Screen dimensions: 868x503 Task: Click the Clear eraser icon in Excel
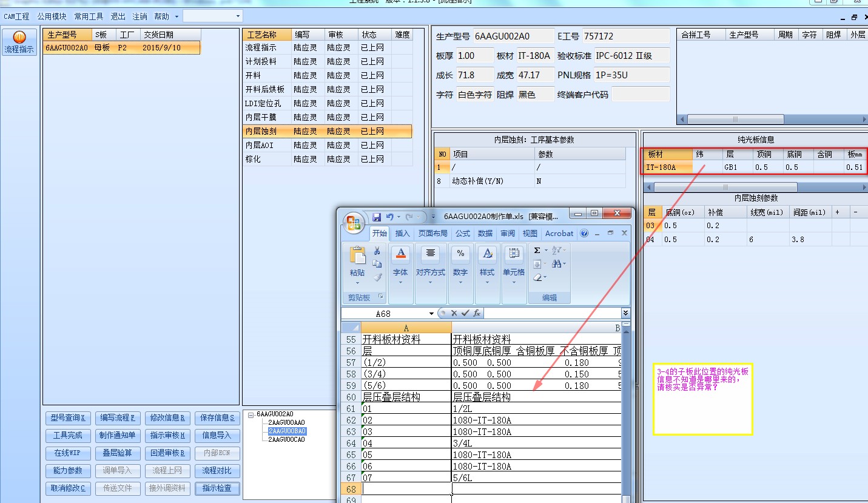point(537,277)
